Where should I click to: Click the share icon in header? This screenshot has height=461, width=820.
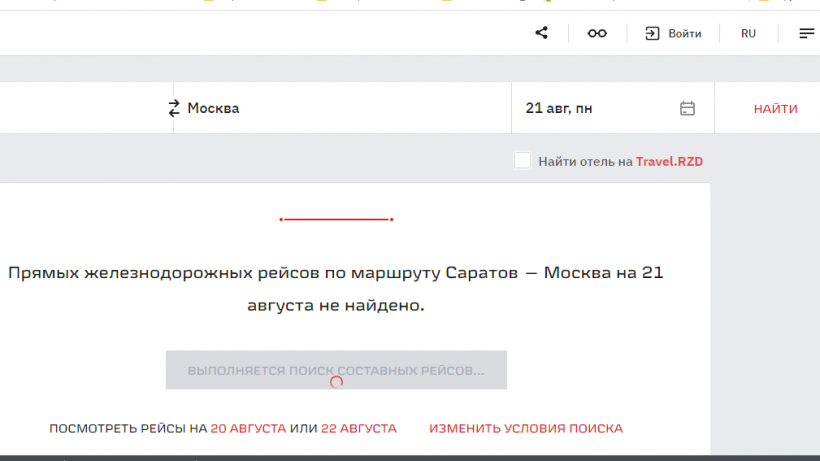[541, 33]
